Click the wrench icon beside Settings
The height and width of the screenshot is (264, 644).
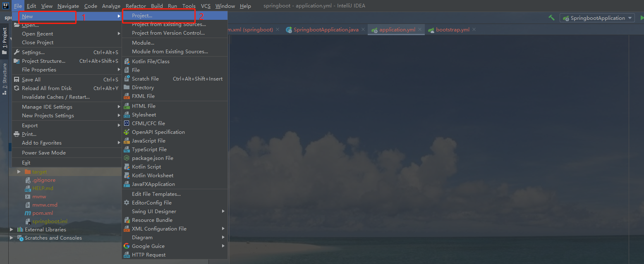pyautogui.click(x=17, y=52)
